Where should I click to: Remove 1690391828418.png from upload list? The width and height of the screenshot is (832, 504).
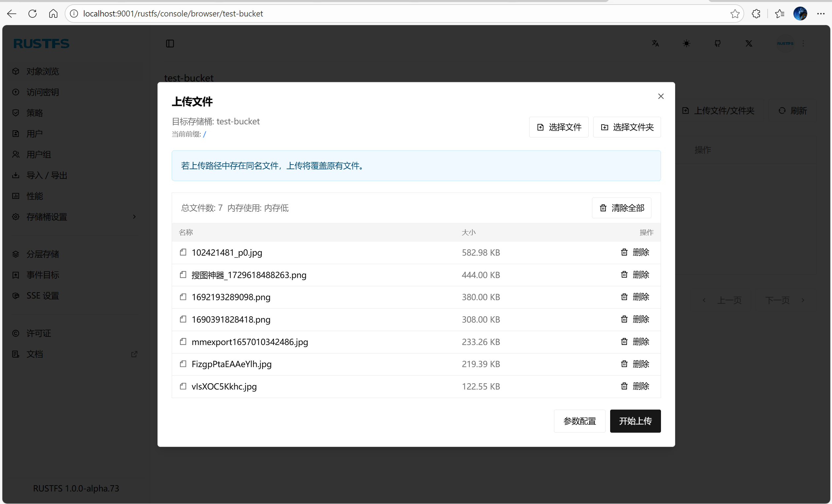tap(635, 319)
